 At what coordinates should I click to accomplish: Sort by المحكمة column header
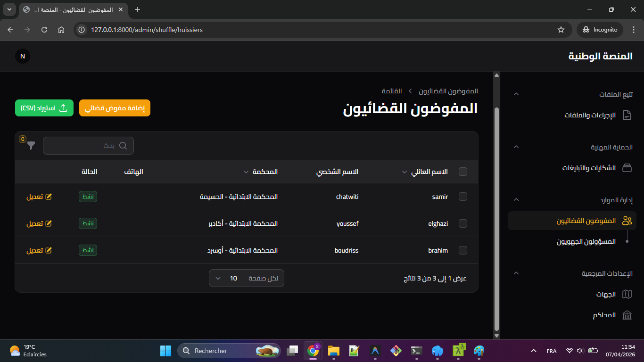[x=265, y=172]
